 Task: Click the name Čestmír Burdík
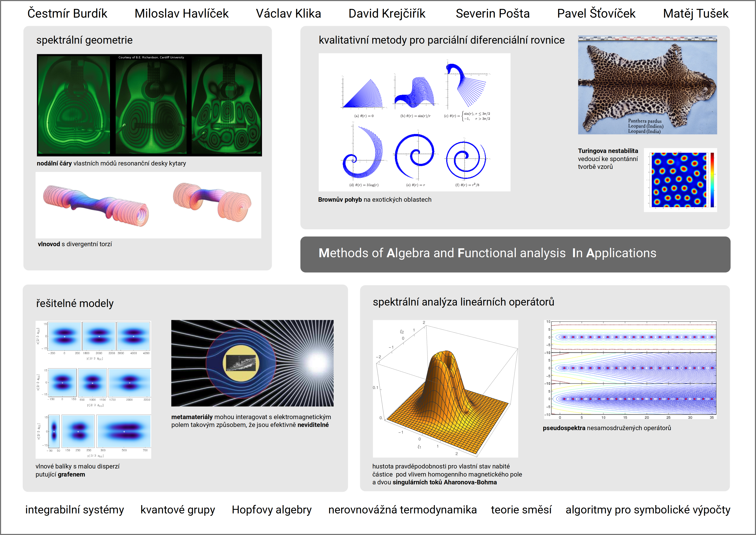pos(67,14)
